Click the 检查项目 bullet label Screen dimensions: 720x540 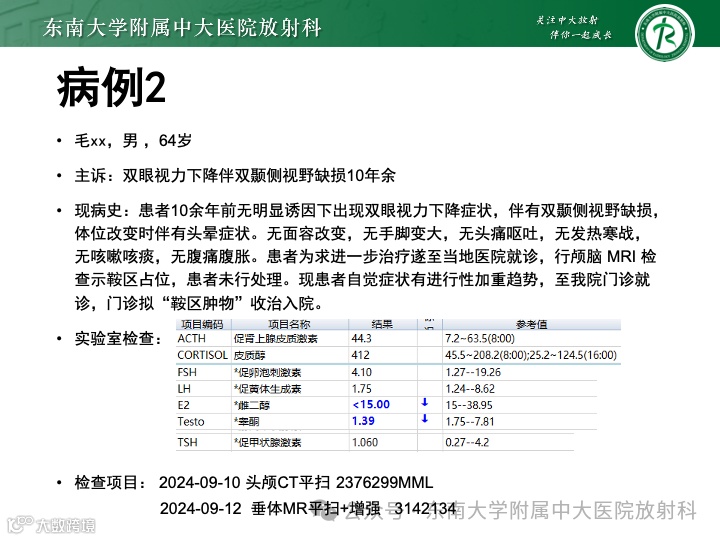point(110,482)
